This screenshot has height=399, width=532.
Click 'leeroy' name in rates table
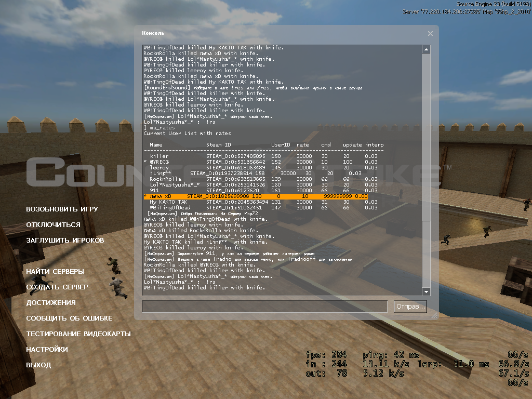pyautogui.click(x=159, y=168)
